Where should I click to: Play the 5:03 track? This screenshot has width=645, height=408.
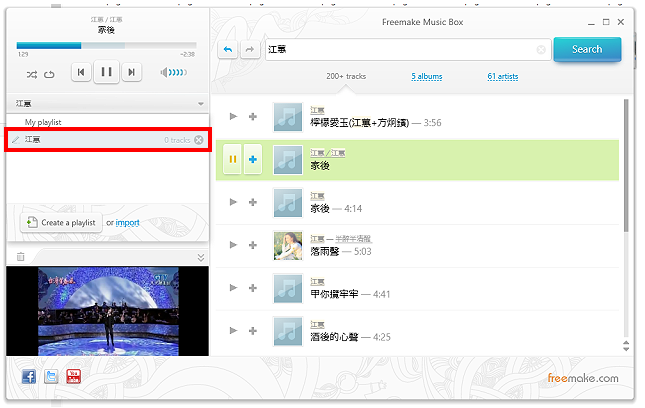233,245
